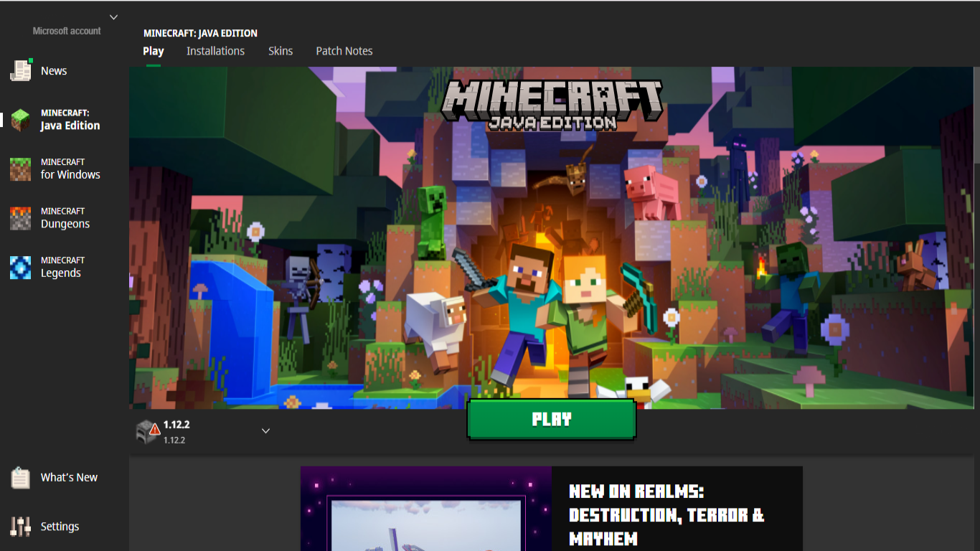Click the 1.12.2 furnace warning icon
Screen dimensions: 980x551
pos(148,431)
